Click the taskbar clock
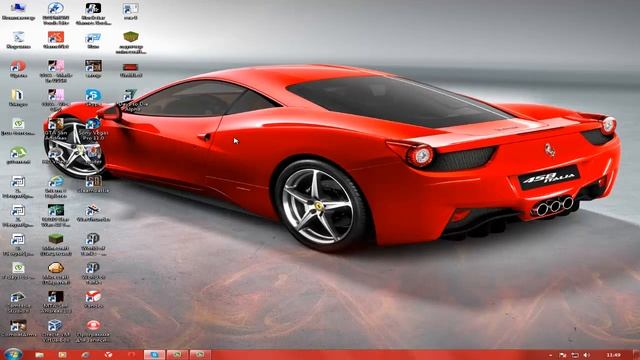The image size is (640, 360). coord(613,355)
